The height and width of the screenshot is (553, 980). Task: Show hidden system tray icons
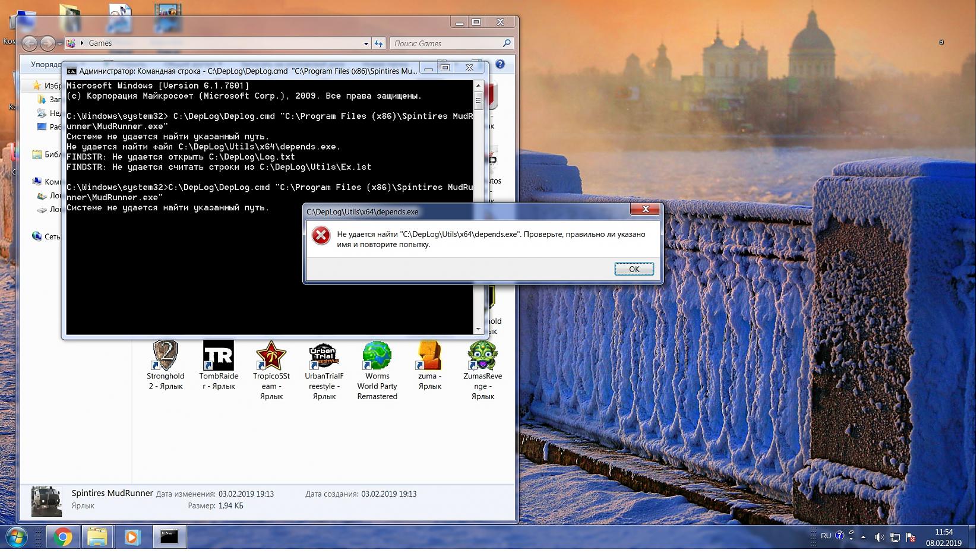(x=864, y=538)
